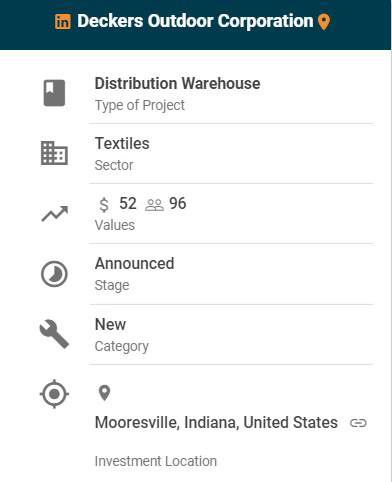The width and height of the screenshot is (392, 482).
Task: Click the building icon beside Textiles
Action: [x=54, y=153]
